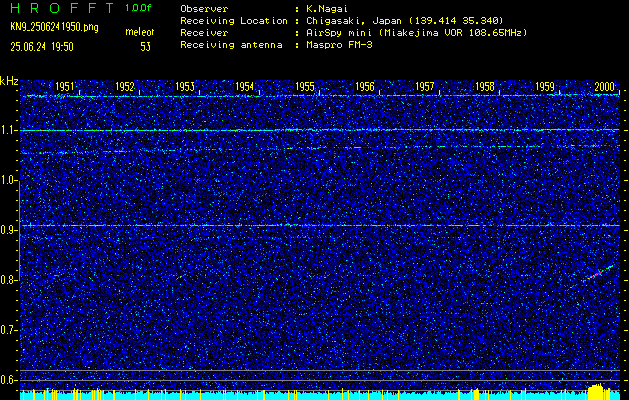Click the Maspro FM-3 antenna text
The height and width of the screenshot is (400, 629).
339,45
